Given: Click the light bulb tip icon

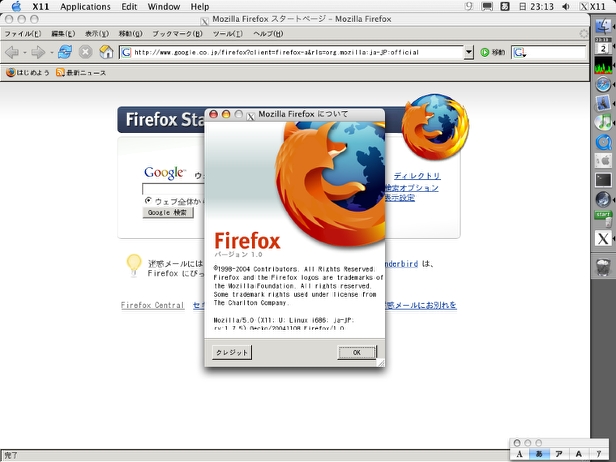Looking at the screenshot, I should point(134,266).
